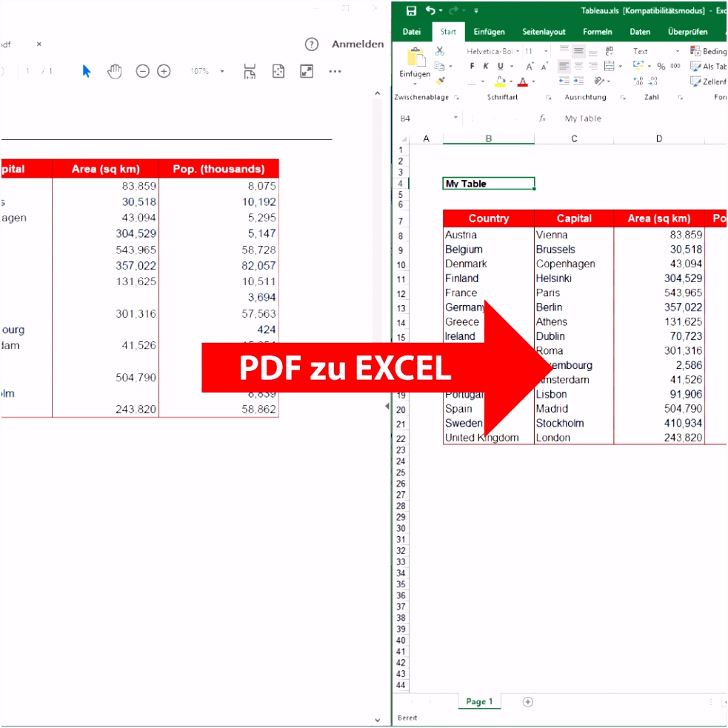Click the fx insert function icon

[542, 118]
